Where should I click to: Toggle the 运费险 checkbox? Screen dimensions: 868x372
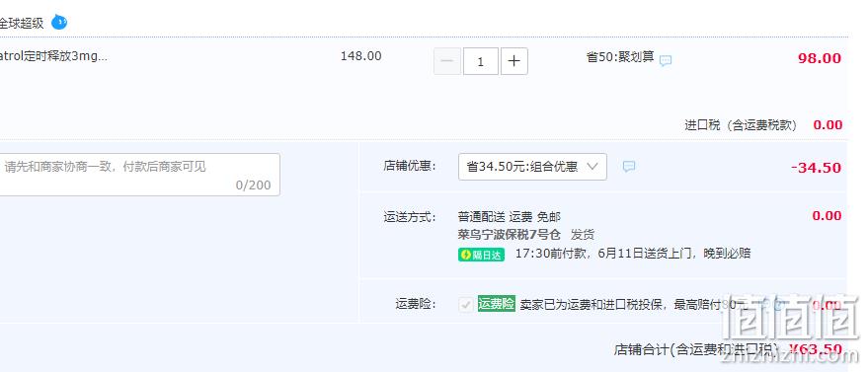(466, 305)
